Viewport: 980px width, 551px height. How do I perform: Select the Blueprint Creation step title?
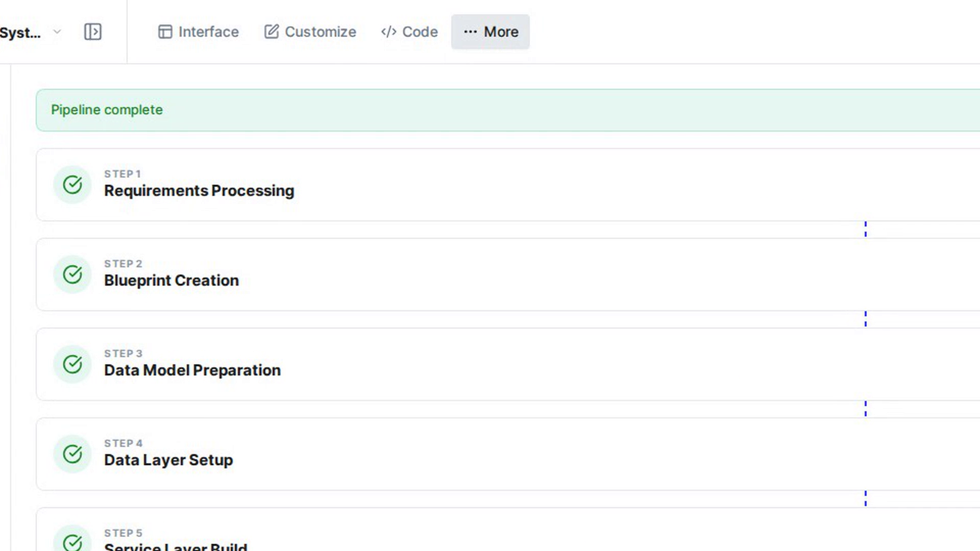(171, 281)
